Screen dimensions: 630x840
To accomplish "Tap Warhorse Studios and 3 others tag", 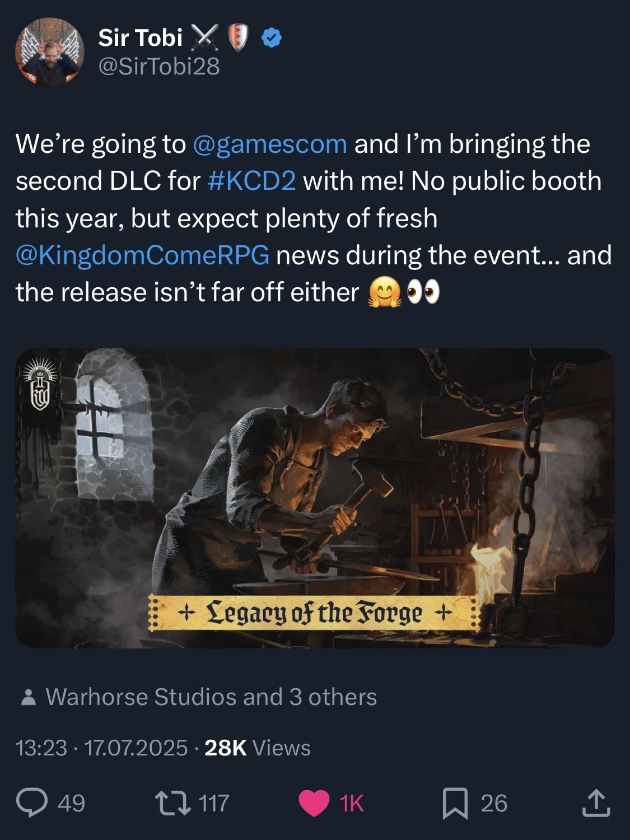I will point(211,697).
